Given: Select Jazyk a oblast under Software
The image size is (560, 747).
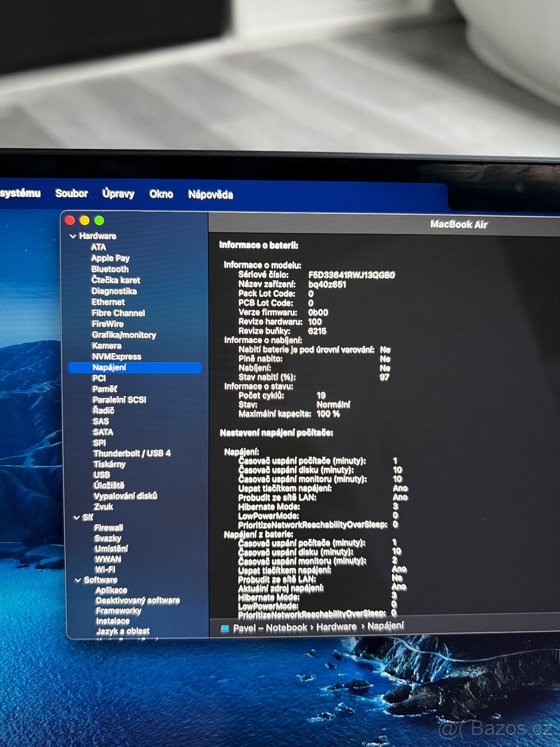Looking at the screenshot, I should [x=123, y=631].
